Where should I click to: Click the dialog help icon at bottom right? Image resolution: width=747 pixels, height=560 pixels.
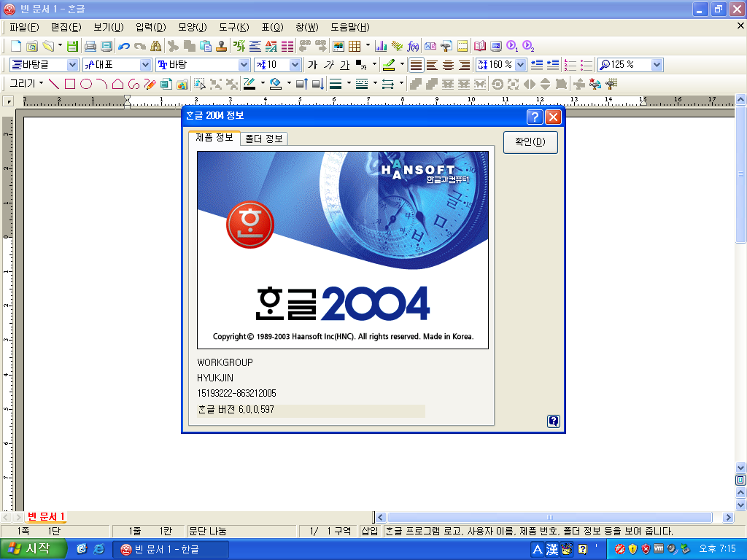pos(554,421)
